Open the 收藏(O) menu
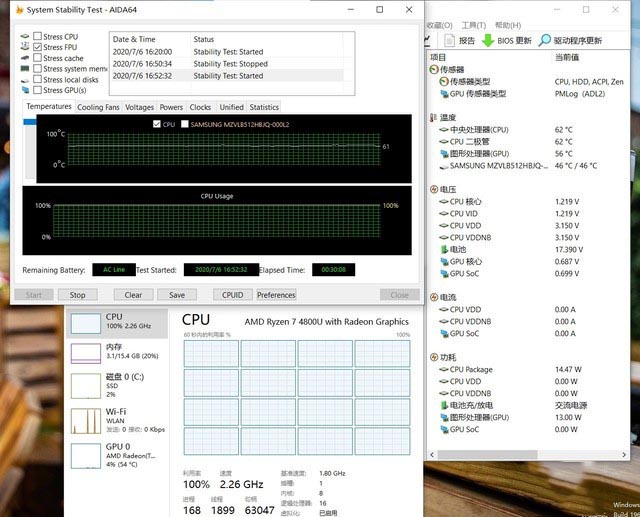The height and width of the screenshot is (517, 640). point(440,25)
